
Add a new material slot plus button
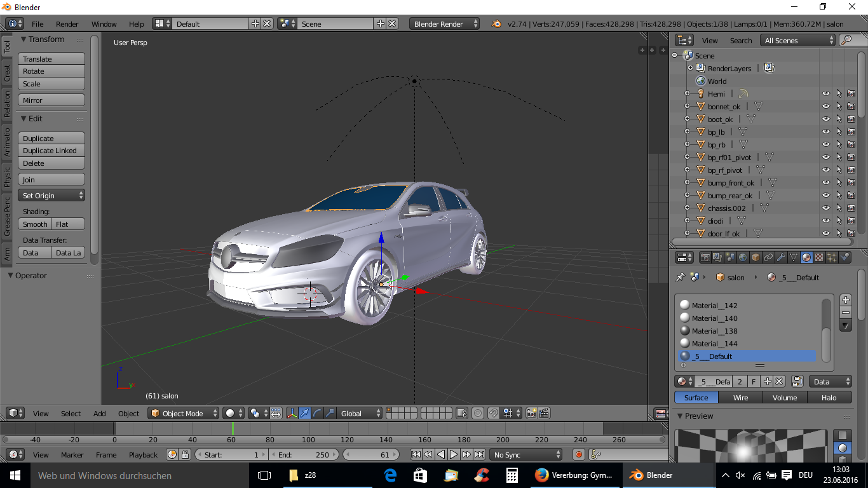tap(845, 300)
